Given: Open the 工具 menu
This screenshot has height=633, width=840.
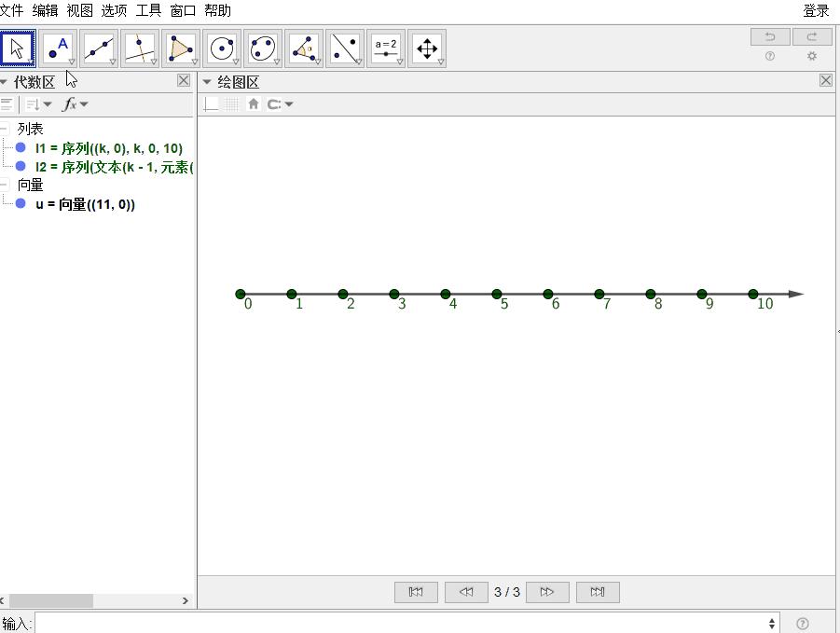Looking at the screenshot, I should pyautogui.click(x=148, y=10).
